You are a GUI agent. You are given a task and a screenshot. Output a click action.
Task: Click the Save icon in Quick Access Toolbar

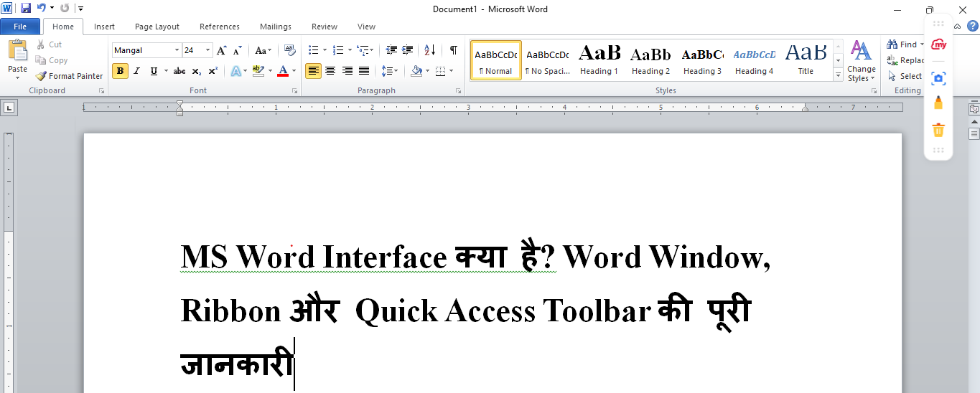[x=26, y=9]
